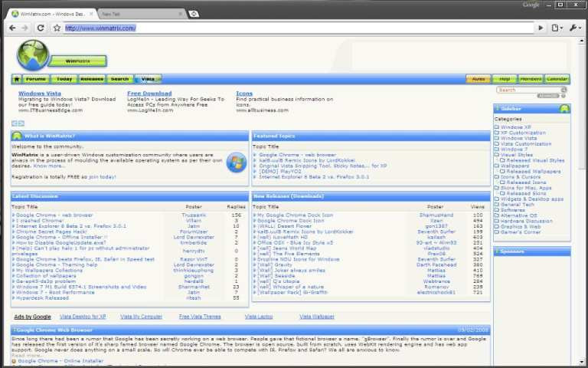The height and width of the screenshot is (368, 588).
Task: Select the WinMatrix.com tab
Action: pyautogui.click(x=52, y=14)
